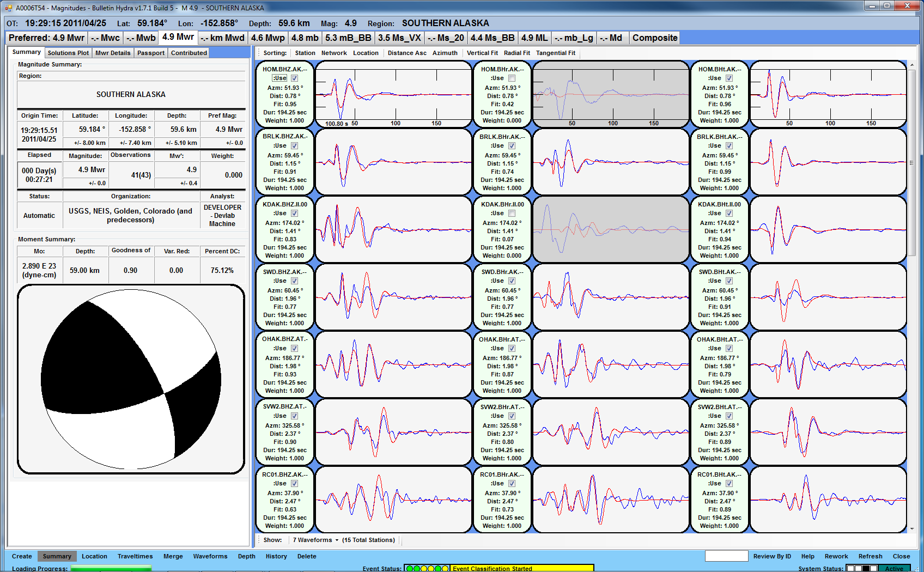
Task: Open the 7 Waveforms dropdown
Action: tap(315, 540)
